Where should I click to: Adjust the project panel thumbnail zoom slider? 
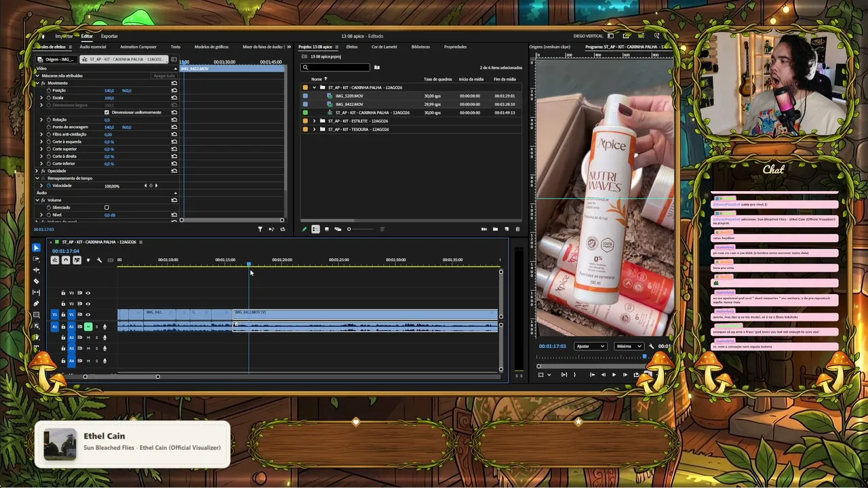(x=359, y=229)
